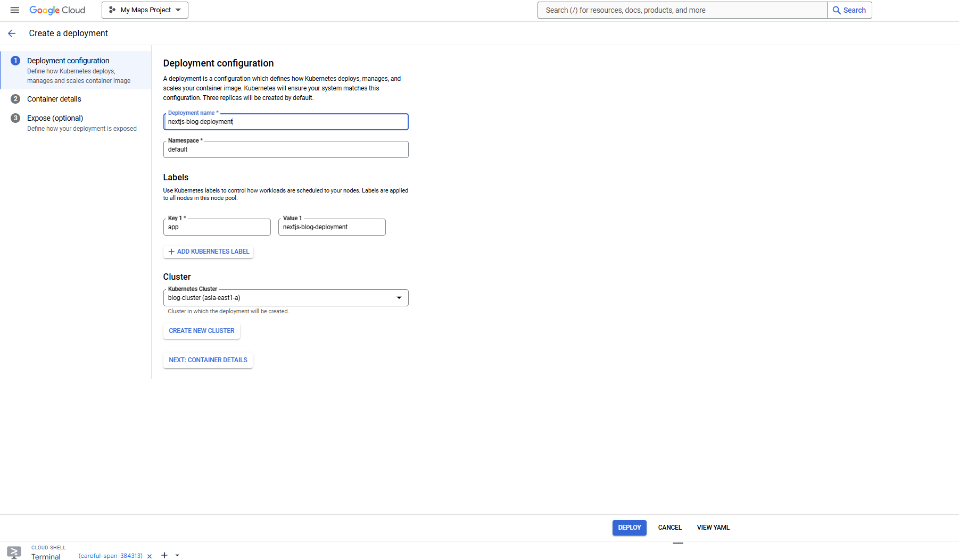Select the Expose (optional) step
This screenshot has height=560, width=959.
(x=55, y=118)
